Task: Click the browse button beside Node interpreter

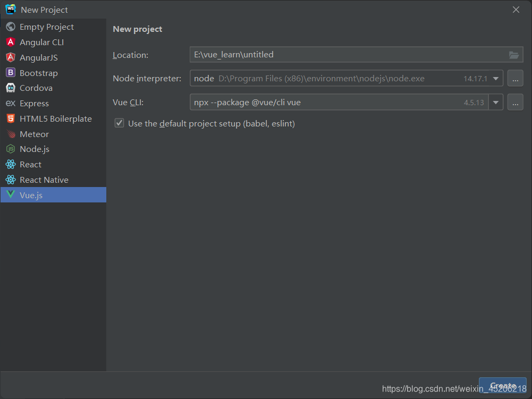Action: (x=515, y=79)
